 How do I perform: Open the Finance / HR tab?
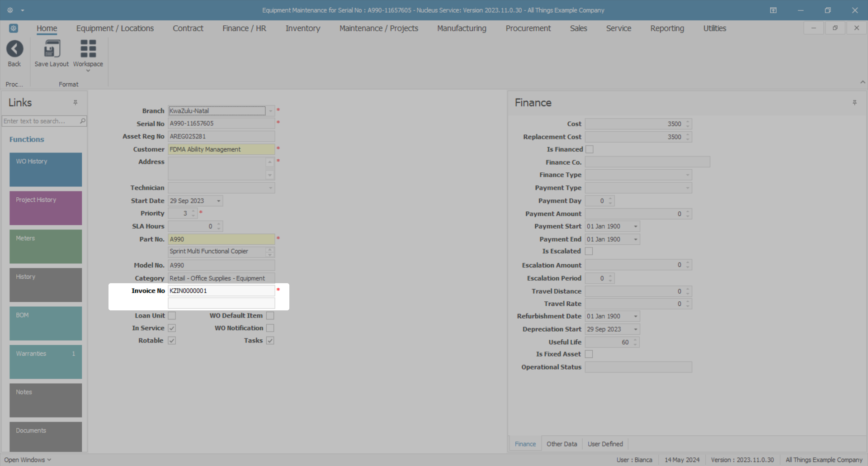[x=244, y=29]
